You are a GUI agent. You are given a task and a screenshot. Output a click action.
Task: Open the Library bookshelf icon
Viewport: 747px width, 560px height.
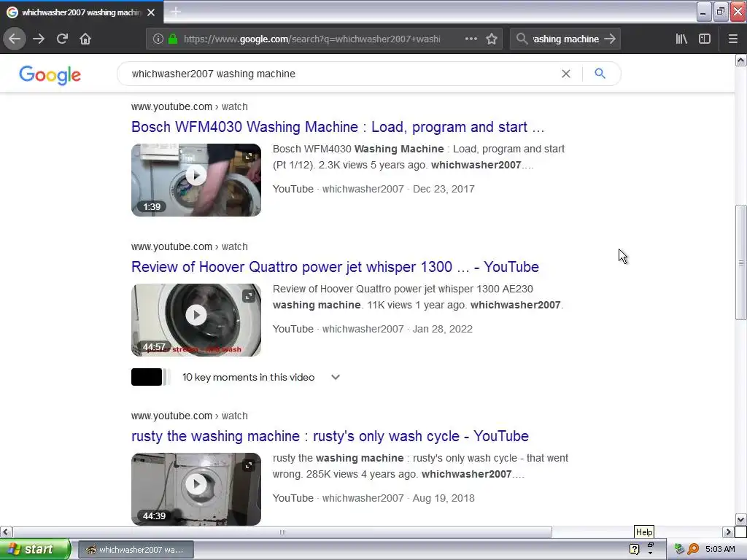(681, 39)
